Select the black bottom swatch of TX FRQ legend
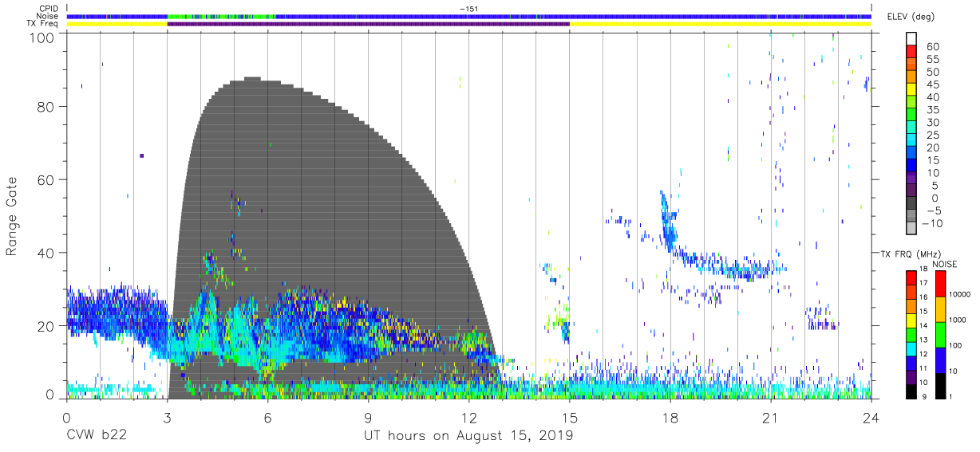 click(x=912, y=390)
